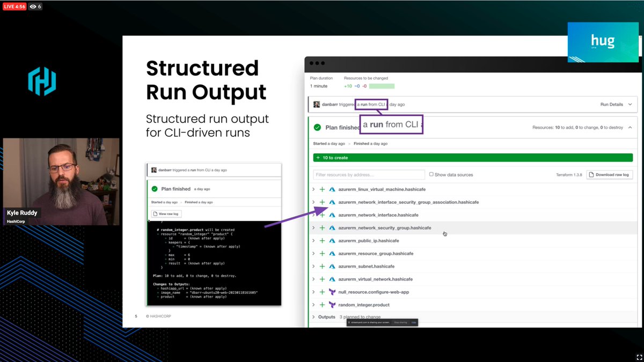Screen dimensions: 644x362
Task: Expand the Outputs section chevron
Action: point(313,317)
